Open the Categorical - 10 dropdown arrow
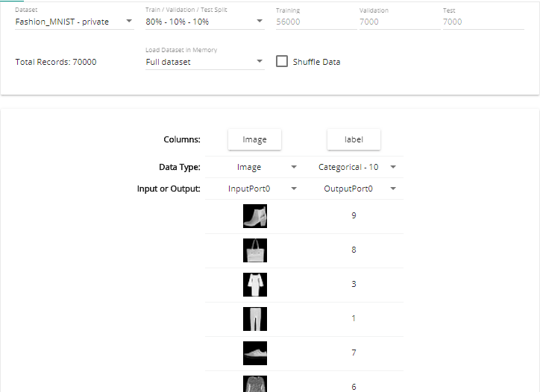Viewport: 540px width, 392px height. 393,167
